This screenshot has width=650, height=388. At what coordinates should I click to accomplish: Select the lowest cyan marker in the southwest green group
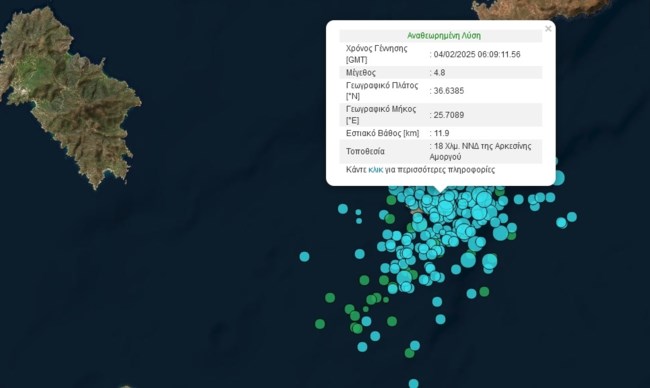(362, 347)
